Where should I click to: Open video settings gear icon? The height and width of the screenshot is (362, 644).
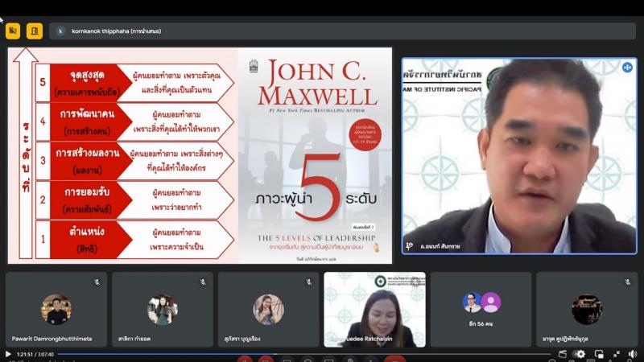580,354
